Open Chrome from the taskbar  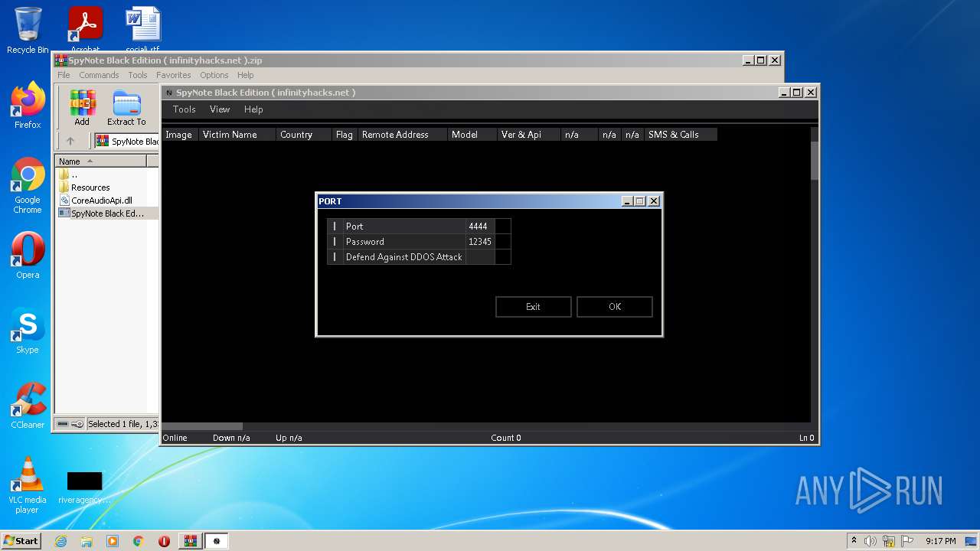coord(139,541)
